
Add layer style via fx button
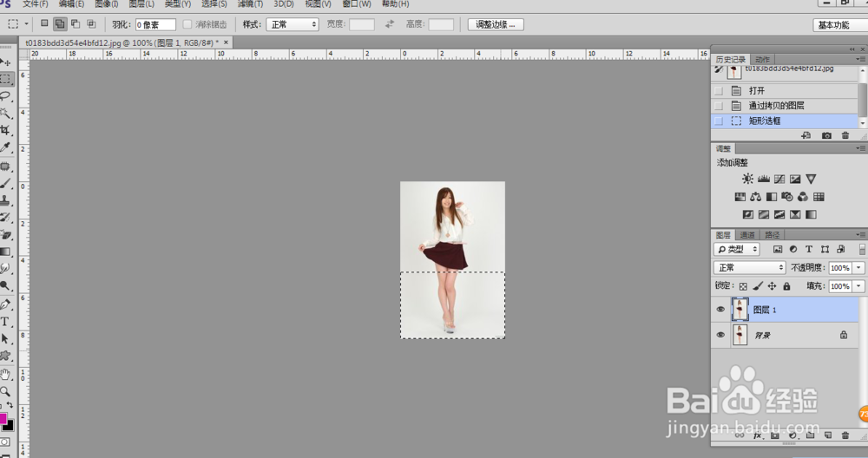coord(757,435)
